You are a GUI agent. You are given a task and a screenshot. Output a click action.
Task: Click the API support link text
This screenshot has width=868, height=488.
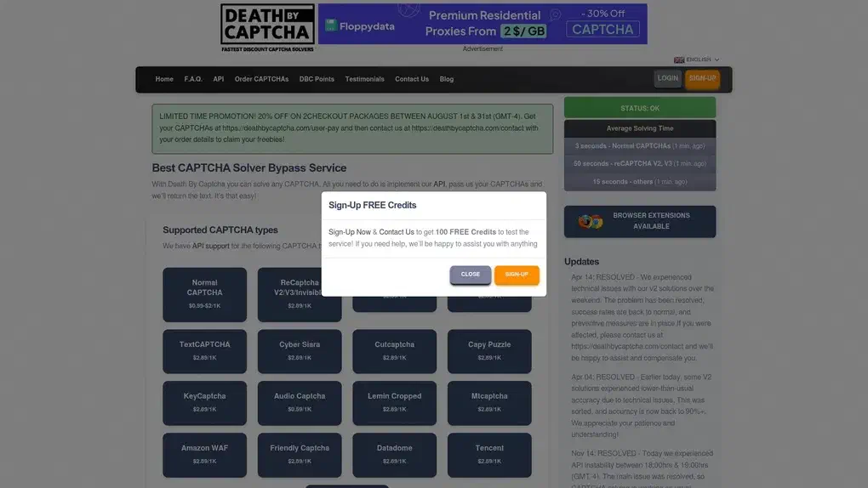[210, 247]
